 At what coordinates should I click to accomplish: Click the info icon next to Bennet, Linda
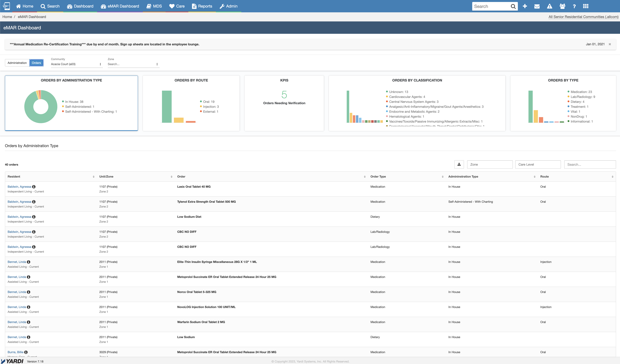click(x=28, y=262)
